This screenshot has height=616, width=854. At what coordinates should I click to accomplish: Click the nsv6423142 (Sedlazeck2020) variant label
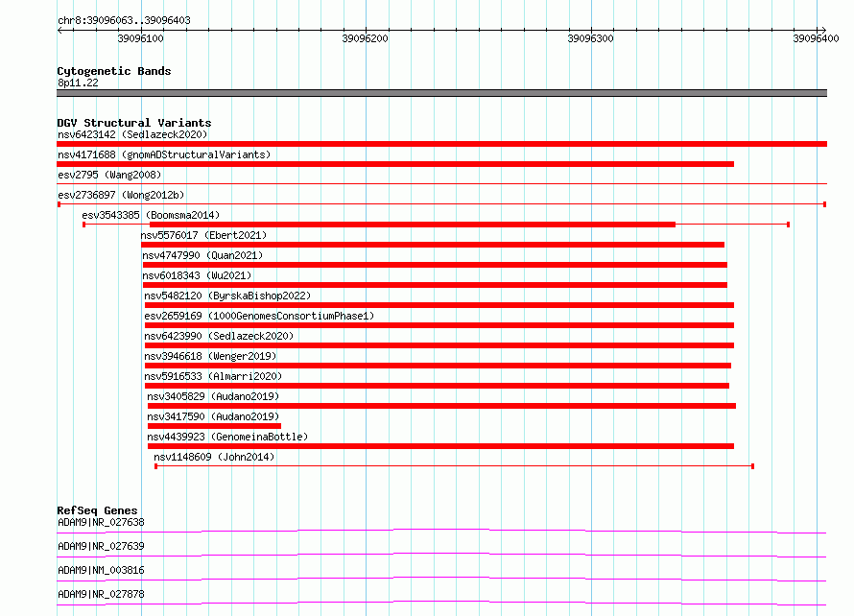click(132, 134)
